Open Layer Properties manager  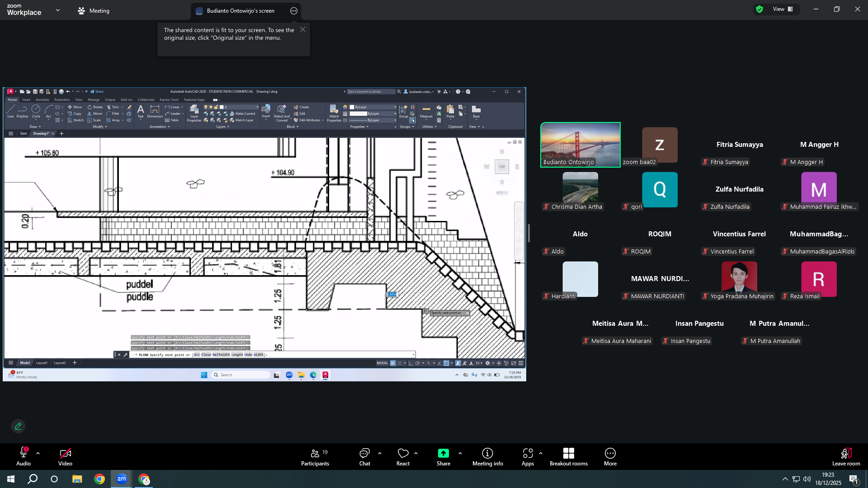pos(194,113)
